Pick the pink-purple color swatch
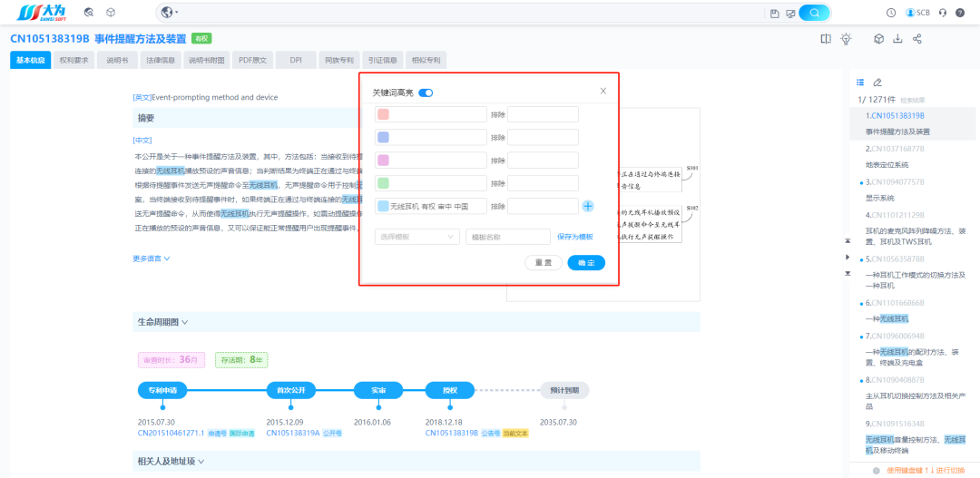Viewport: 980px width, 478px height. [383, 161]
